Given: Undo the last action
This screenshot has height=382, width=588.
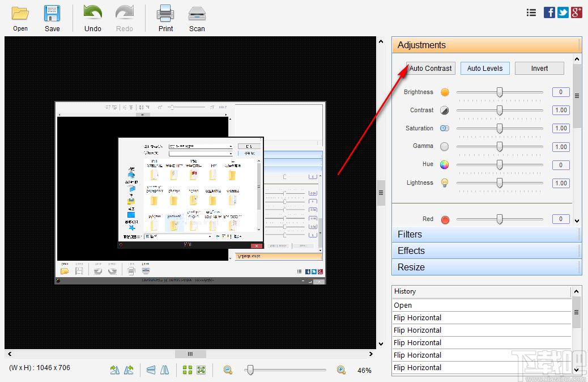Looking at the screenshot, I should click(93, 13).
